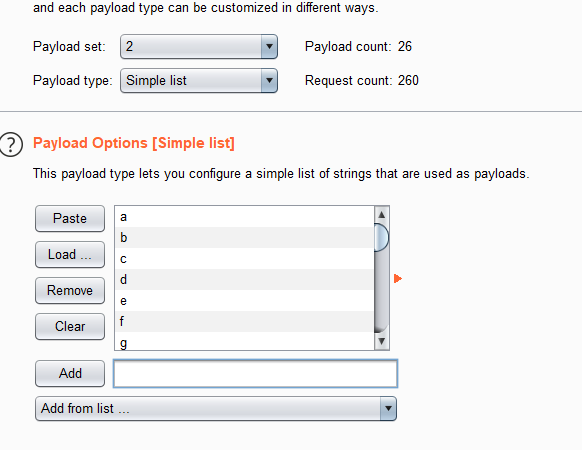Click the scrollbar down arrow in payload list
The width and height of the screenshot is (582, 450).
pos(382,341)
